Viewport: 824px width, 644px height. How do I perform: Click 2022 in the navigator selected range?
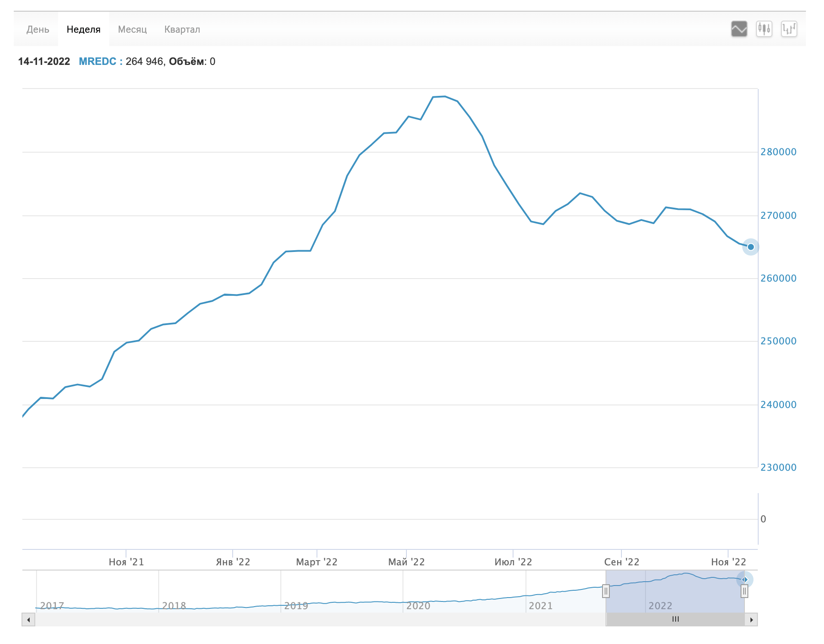pyautogui.click(x=660, y=606)
